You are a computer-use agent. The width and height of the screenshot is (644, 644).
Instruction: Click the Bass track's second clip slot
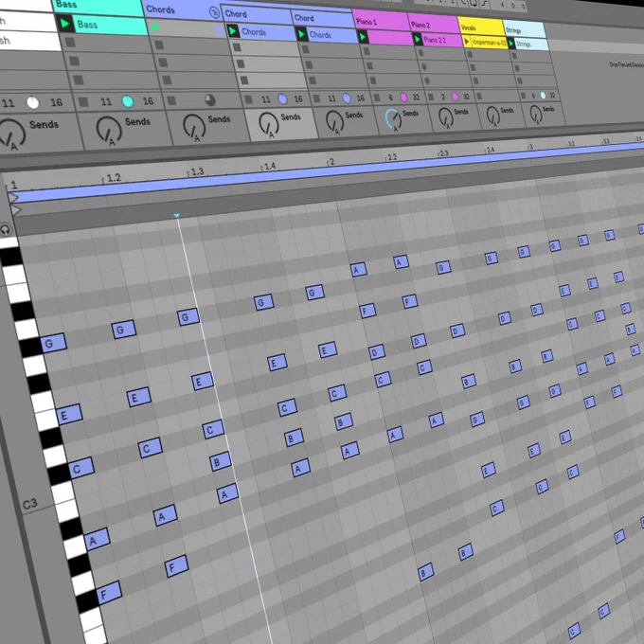[105, 43]
